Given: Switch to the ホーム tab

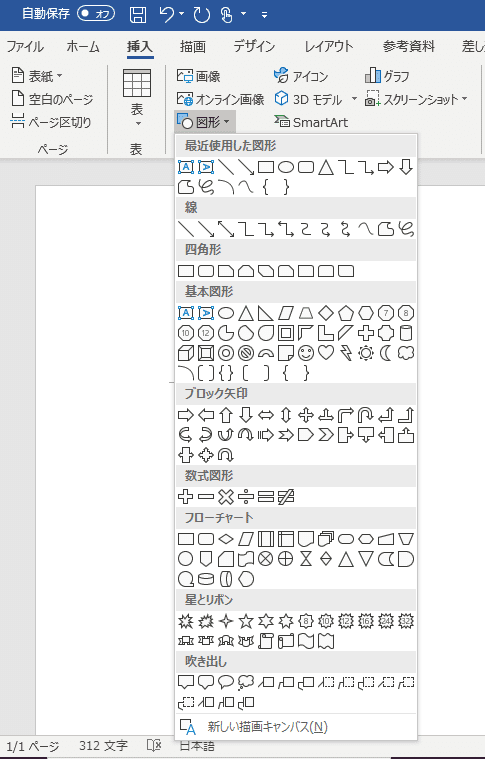Looking at the screenshot, I should click(x=83, y=46).
